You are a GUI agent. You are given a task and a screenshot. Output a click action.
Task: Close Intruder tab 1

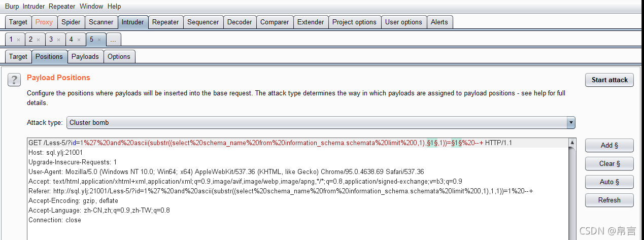tap(18, 40)
